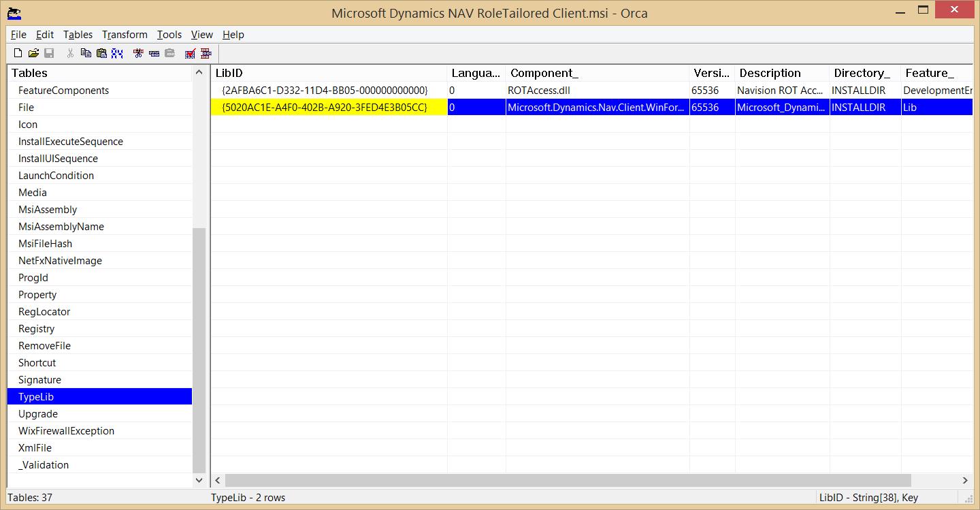Screen dimensions: 980x510
Task: Run validation using the red checkmark icon
Action: coord(191,53)
